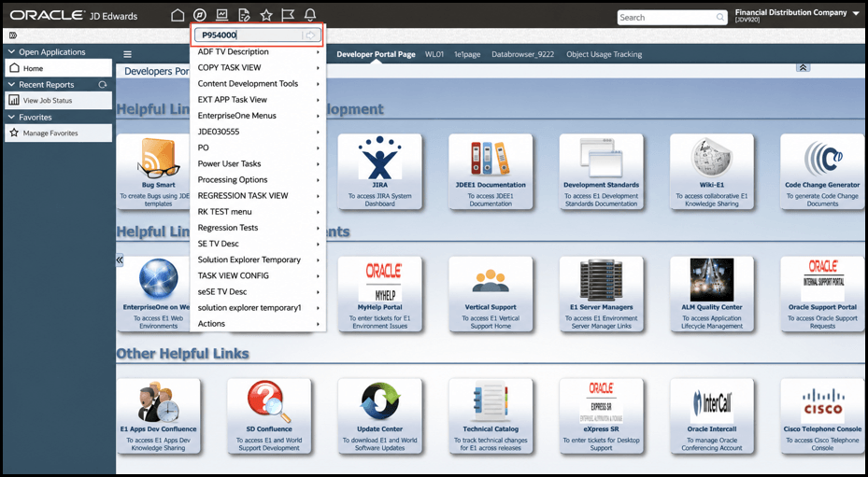This screenshot has height=477, width=868.
Task: Switch to the Object Usage Tracking tab
Action: [x=604, y=54]
